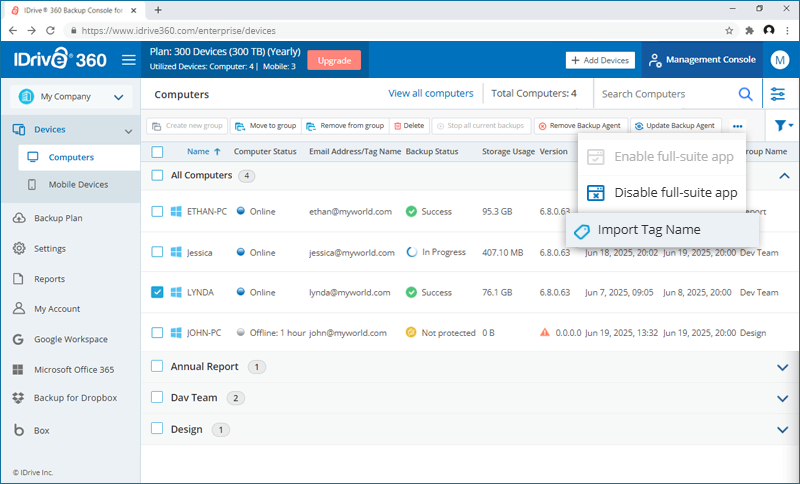The height and width of the screenshot is (484, 800).
Task: Open Computers in the sidebar
Action: pos(79,157)
